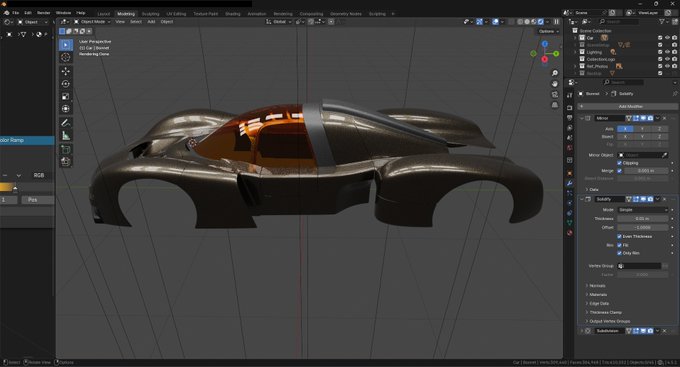The height and width of the screenshot is (367, 680).
Task: Expand the Edge Data subpanel
Action: pos(598,304)
